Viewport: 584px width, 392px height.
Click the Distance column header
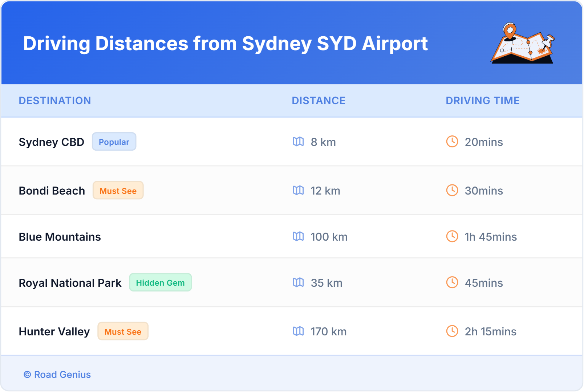pyautogui.click(x=319, y=101)
